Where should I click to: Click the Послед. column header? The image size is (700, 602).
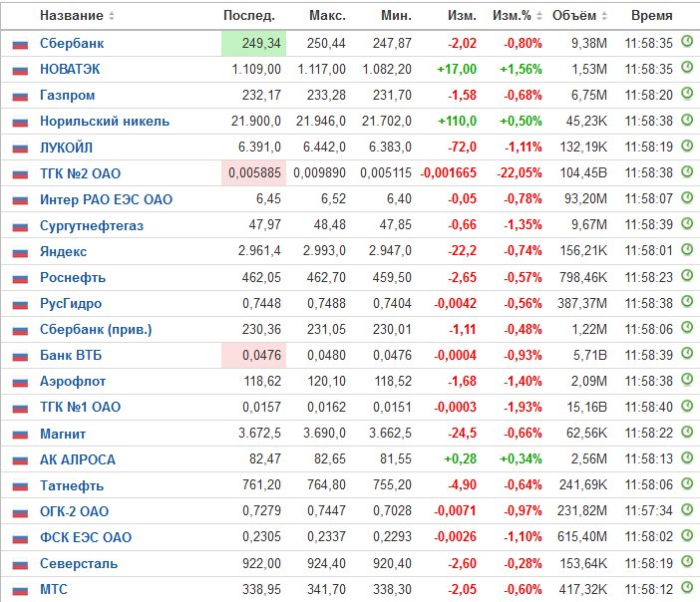pyautogui.click(x=249, y=16)
